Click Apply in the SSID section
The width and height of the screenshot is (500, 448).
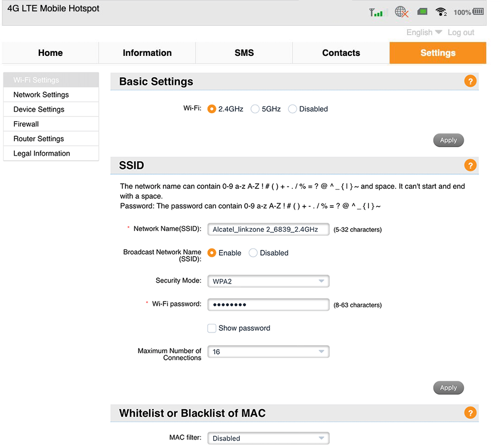pos(448,388)
